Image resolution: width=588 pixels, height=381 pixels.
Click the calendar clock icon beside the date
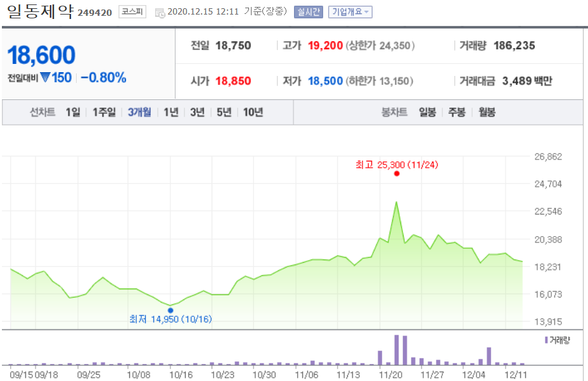pos(160,13)
